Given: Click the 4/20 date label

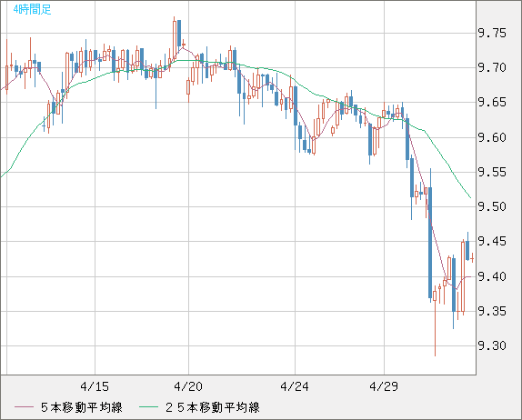Looking at the screenshot, I should click(x=188, y=386).
